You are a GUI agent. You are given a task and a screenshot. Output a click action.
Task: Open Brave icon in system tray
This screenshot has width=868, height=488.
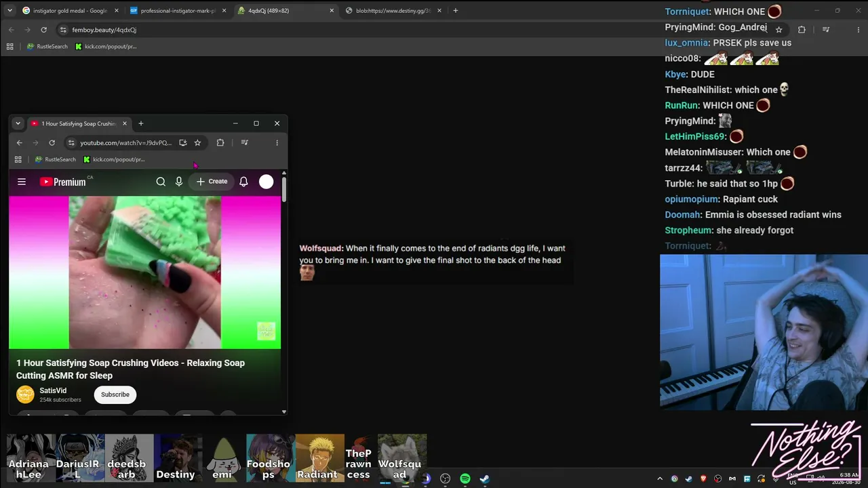(x=703, y=479)
